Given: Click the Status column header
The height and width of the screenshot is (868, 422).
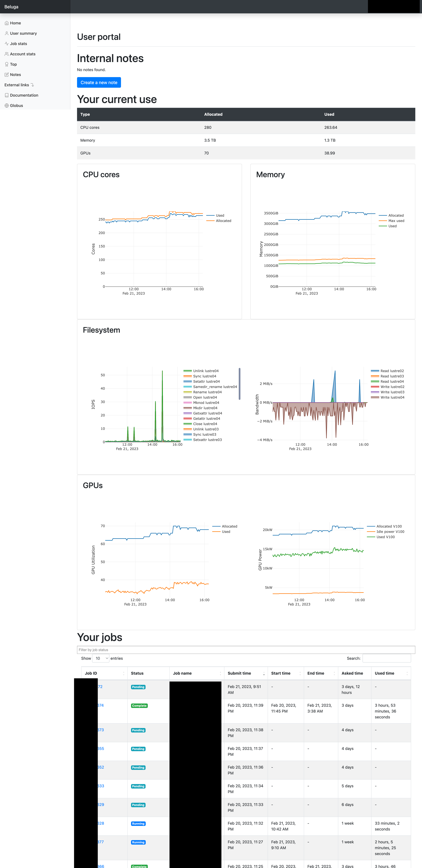Looking at the screenshot, I should (x=148, y=673).
